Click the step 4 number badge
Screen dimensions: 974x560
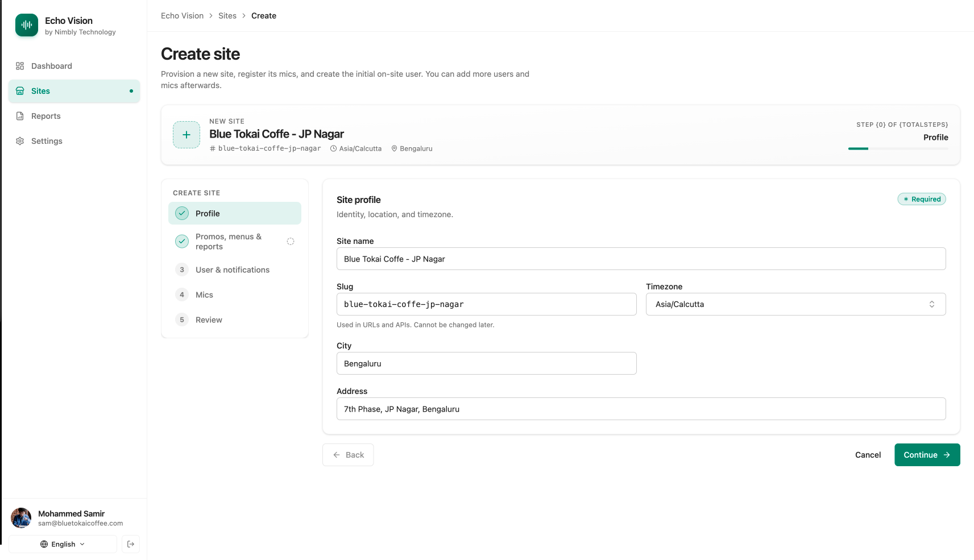point(182,294)
